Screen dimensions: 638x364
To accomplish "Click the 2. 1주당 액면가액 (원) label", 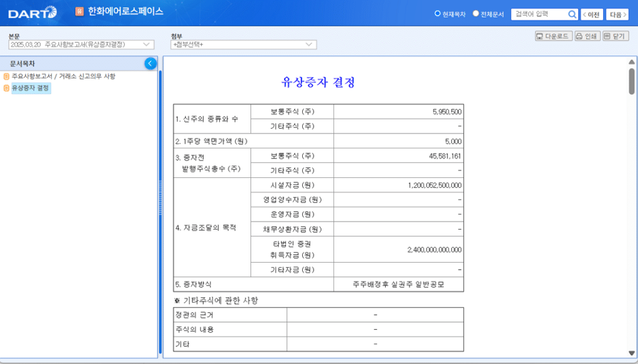I will (212, 141).
